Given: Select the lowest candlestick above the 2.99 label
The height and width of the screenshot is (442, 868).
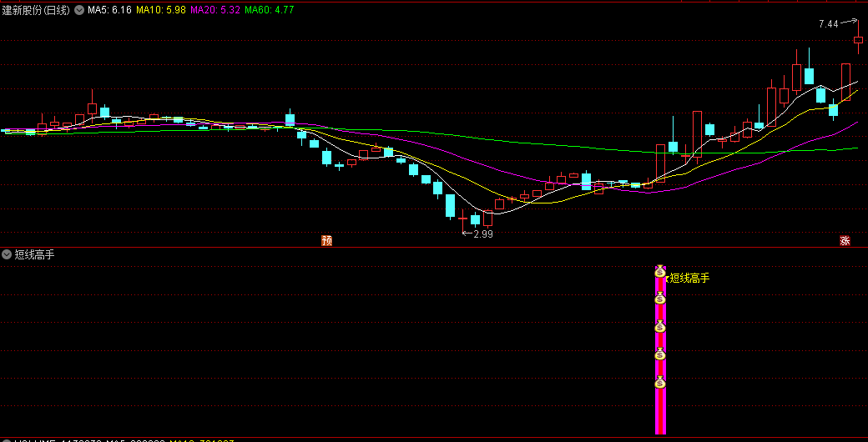Looking at the screenshot, I should click(462, 219).
